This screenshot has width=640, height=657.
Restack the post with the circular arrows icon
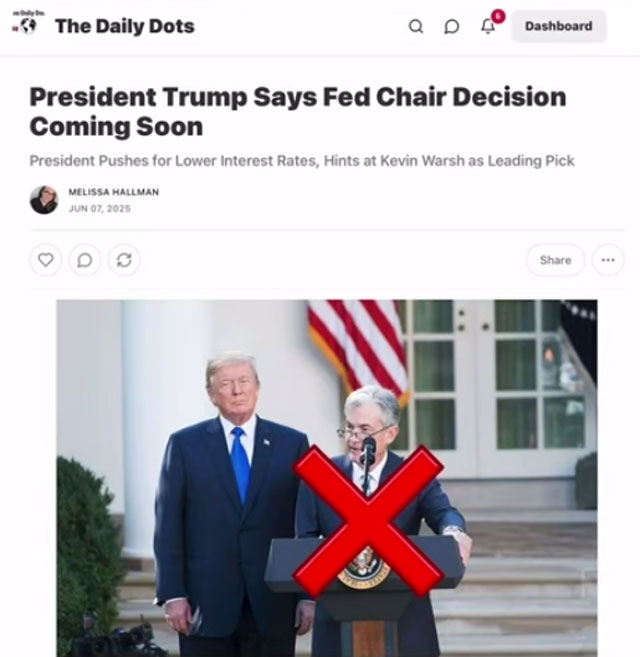(x=124, y=260)
